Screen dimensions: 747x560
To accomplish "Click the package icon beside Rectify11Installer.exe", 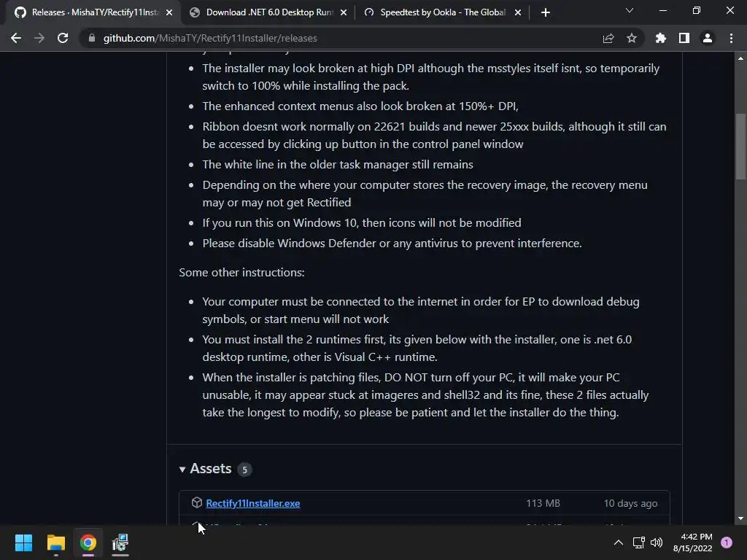I will (197, 502).
